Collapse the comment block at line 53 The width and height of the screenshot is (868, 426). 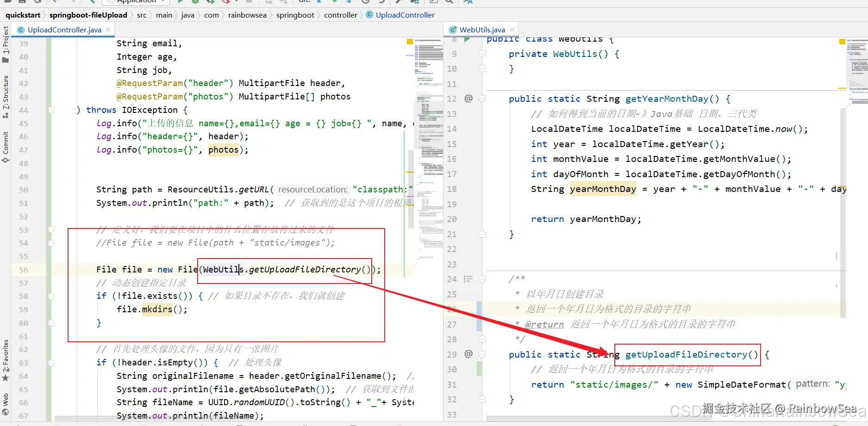coord(51,230)
